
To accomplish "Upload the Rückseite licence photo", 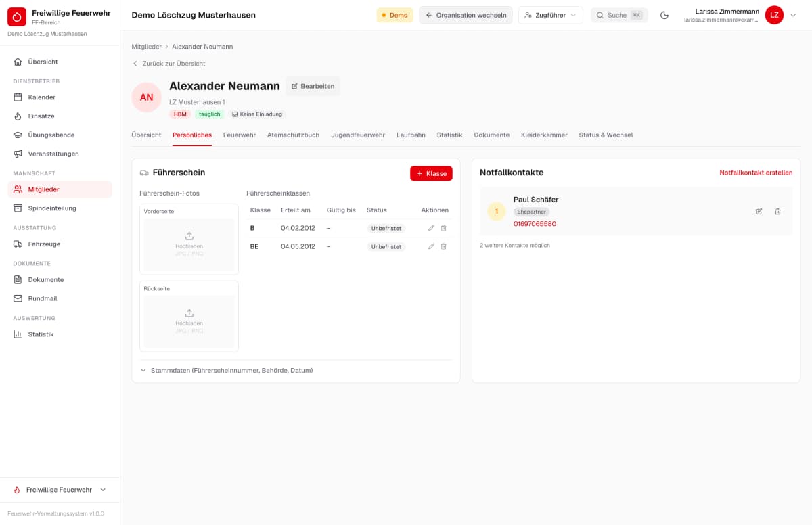I will coord(189,321).
